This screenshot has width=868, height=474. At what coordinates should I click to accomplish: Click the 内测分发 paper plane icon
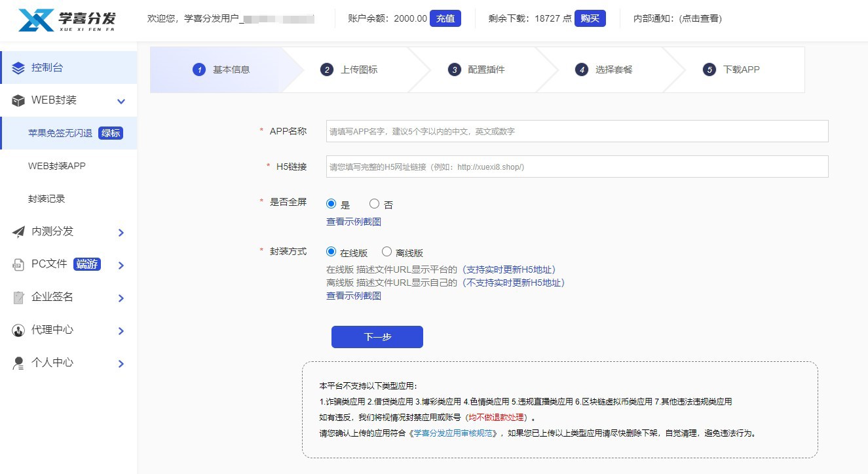tap(18, 231)
